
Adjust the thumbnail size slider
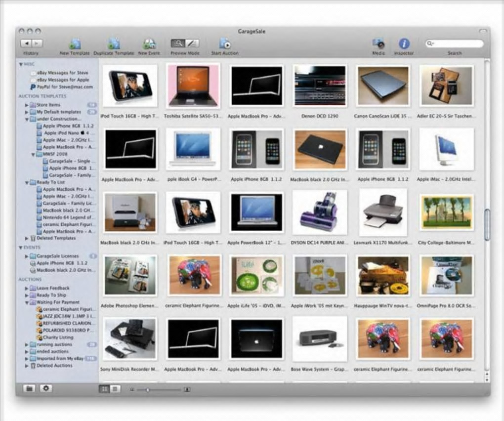148,390
